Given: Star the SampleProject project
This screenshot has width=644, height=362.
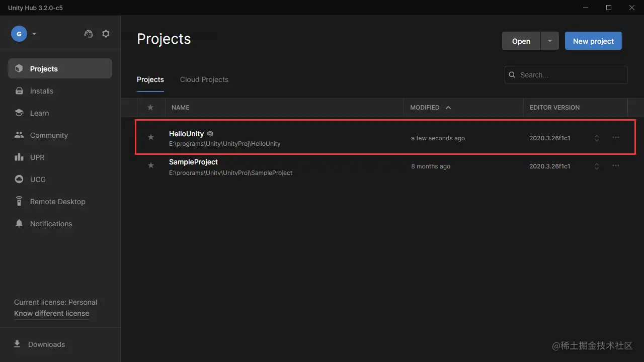Looking at the screenshot, I should [150, 165].
